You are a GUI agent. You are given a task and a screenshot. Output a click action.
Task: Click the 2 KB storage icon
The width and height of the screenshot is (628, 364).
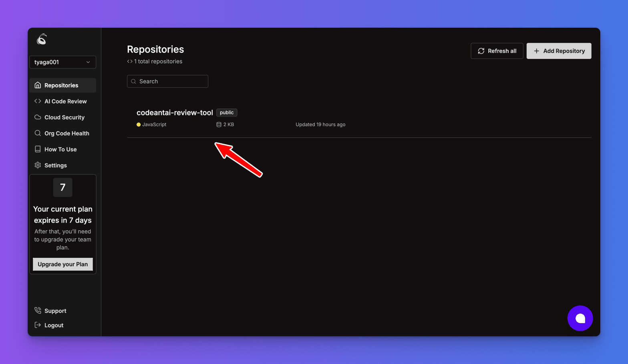coord(219,125)
